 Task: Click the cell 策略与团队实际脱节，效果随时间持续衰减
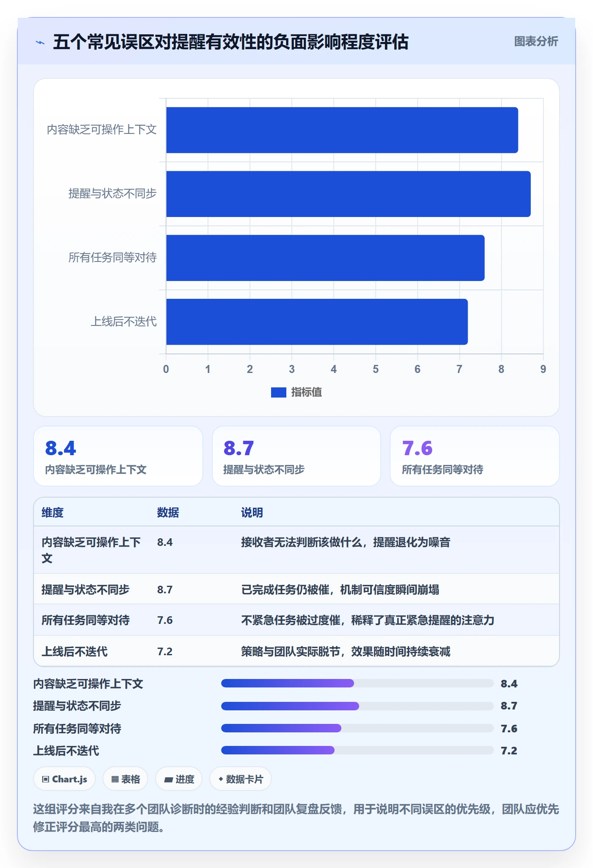pyautogui.click(x=346, y=651)
